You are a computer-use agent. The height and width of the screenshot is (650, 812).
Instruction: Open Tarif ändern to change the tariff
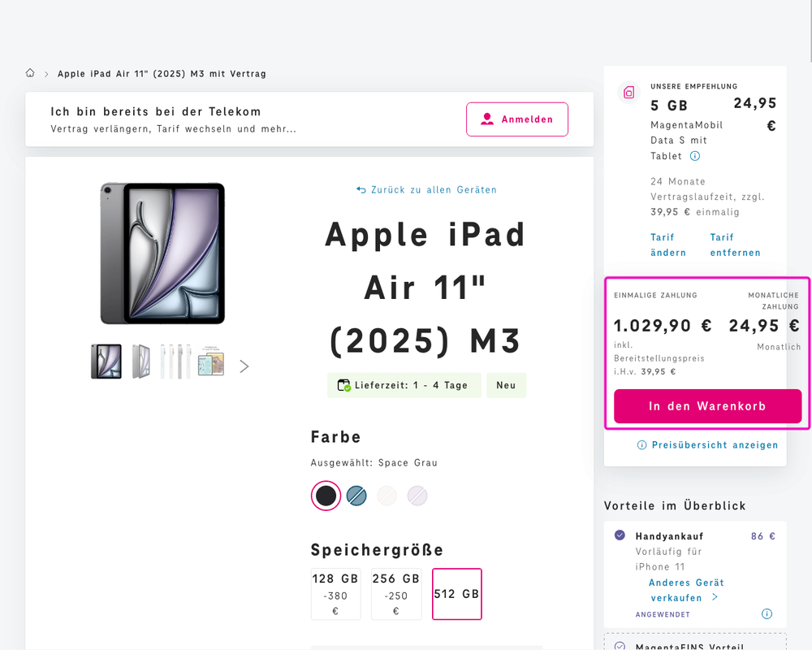667,245
